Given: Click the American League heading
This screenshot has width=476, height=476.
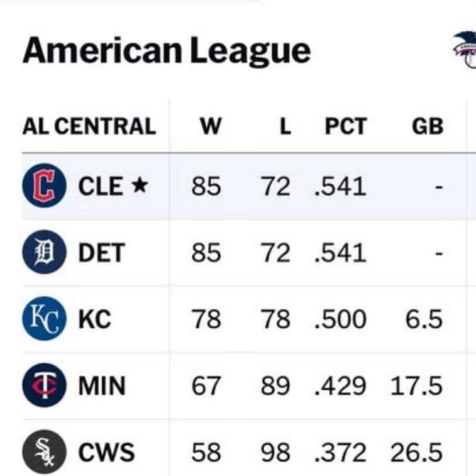Looking at the screenshot, I should (167, 51).
